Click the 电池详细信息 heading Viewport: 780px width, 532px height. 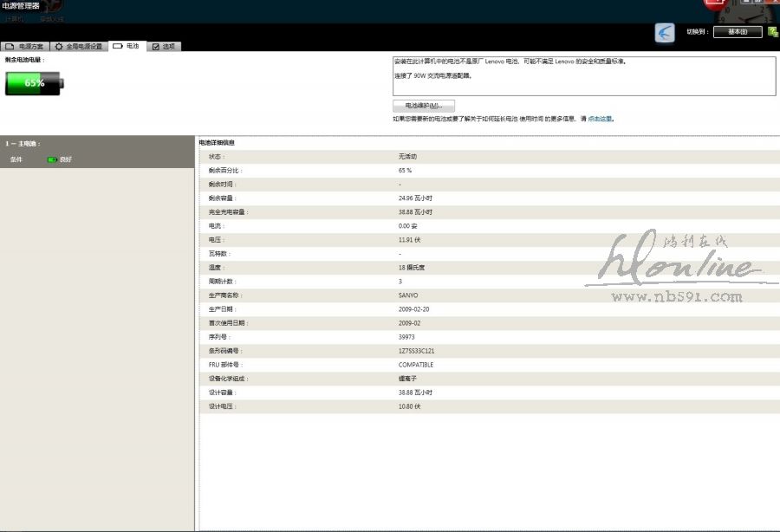(217, 143)
